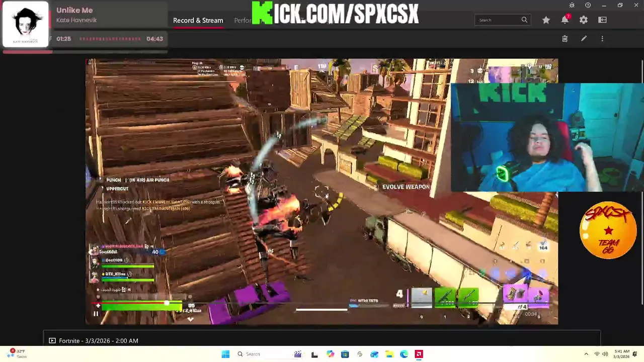Screen dimensions: 644x362
Task: Click the Unlike Me song title
Action: (x=74, y=10)
